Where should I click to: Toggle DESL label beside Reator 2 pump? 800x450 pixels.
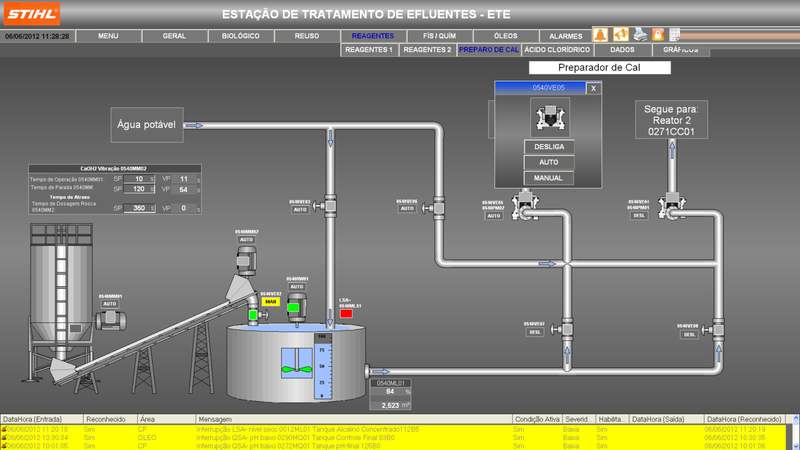tap(639, 216)
